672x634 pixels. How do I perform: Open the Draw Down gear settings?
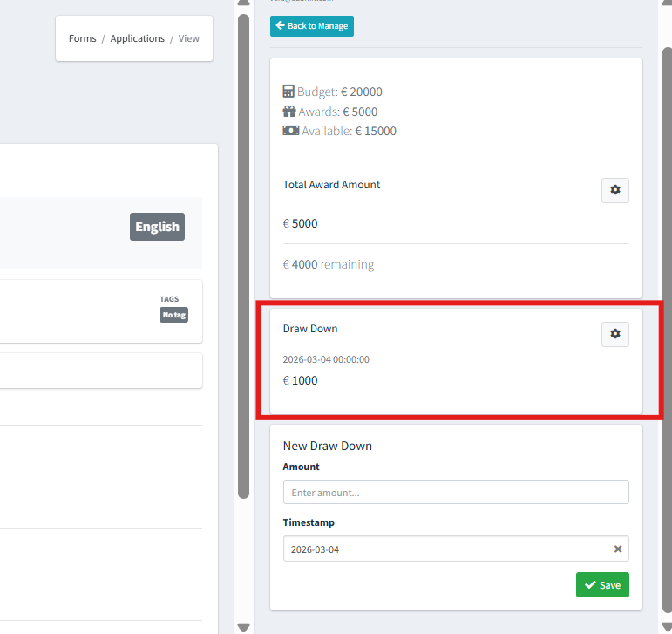[x=614, y=334]
